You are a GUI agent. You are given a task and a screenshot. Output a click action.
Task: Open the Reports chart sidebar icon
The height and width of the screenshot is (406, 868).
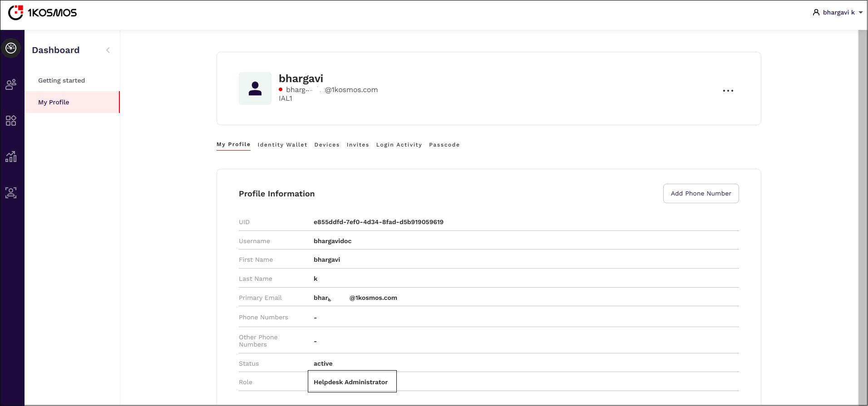(x=11, y=157)
